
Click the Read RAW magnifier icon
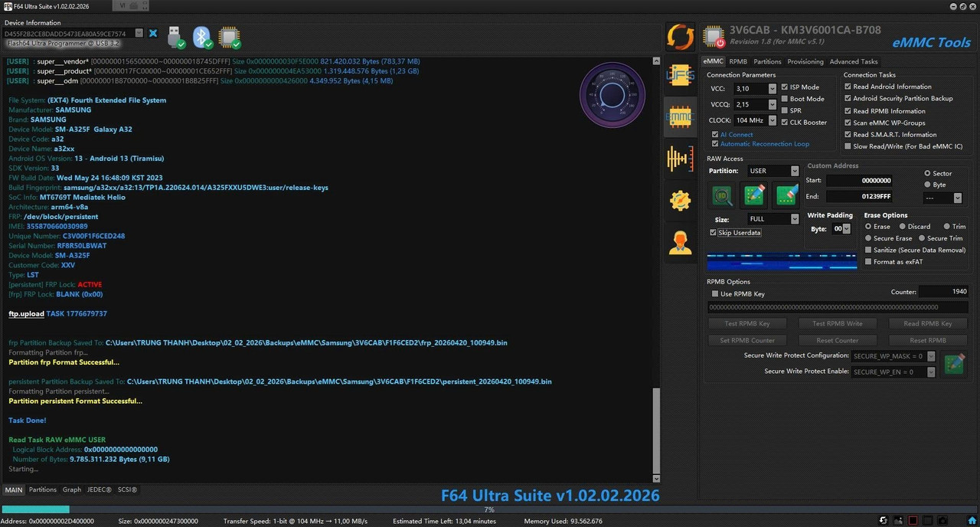tap(721, 195)
